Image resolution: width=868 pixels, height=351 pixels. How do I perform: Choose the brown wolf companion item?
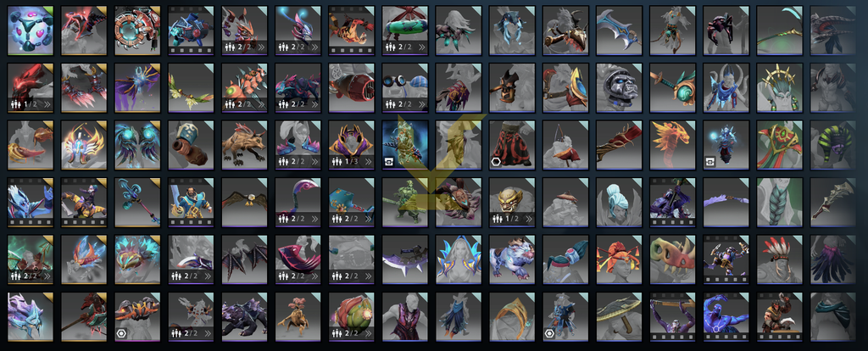[245, 145]
